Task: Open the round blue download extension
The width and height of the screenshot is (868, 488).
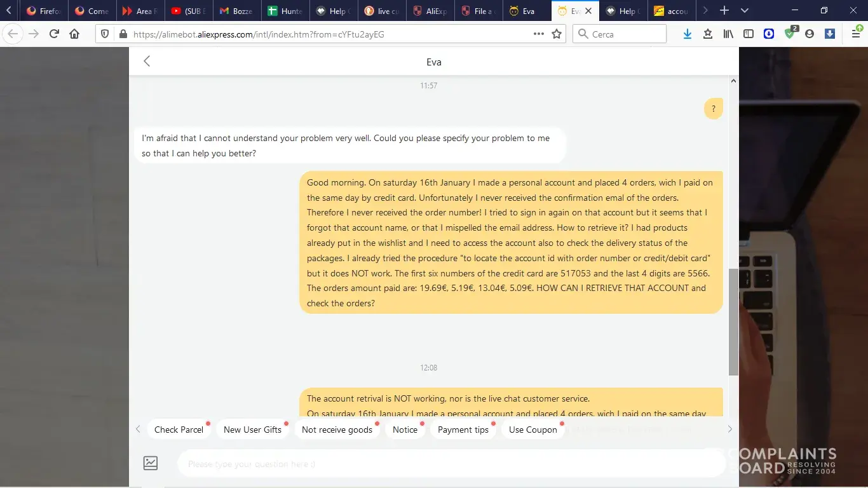Action: [769, 34]
